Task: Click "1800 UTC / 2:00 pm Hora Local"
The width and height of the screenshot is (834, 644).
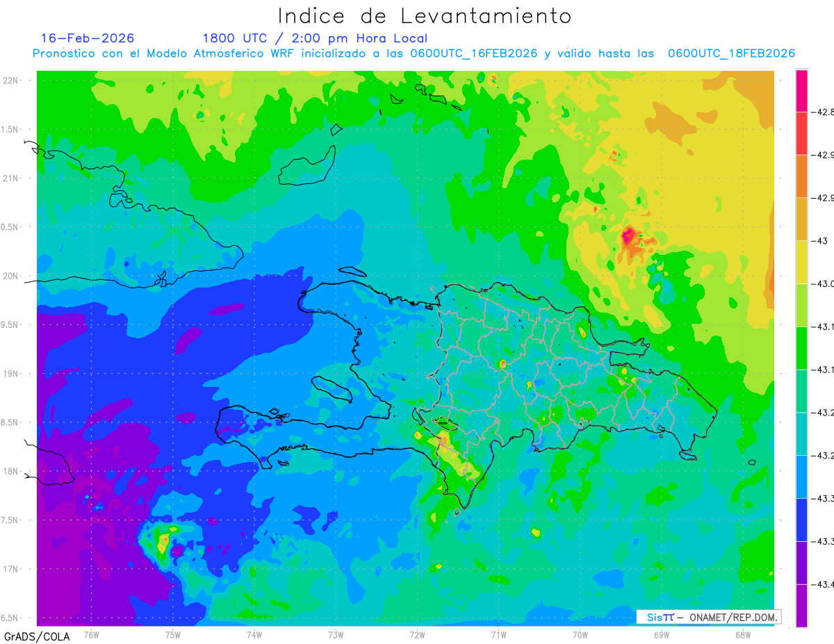Action: [x=315, y=39]
